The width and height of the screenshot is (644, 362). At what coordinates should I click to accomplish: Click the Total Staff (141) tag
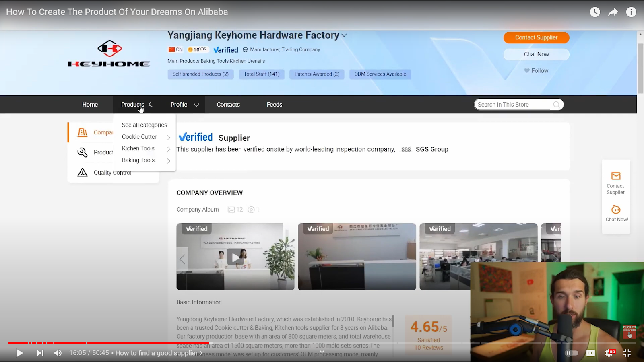[x=262, y=74]
